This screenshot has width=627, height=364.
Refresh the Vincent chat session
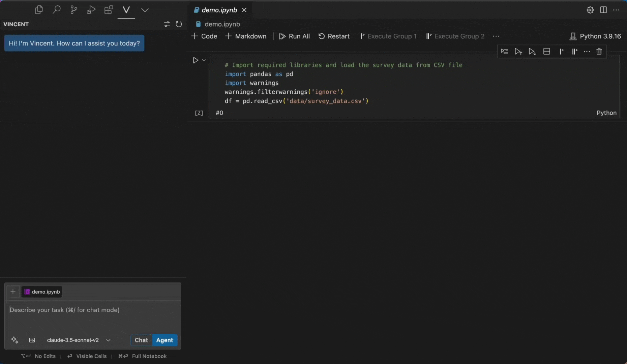(179, 24)
